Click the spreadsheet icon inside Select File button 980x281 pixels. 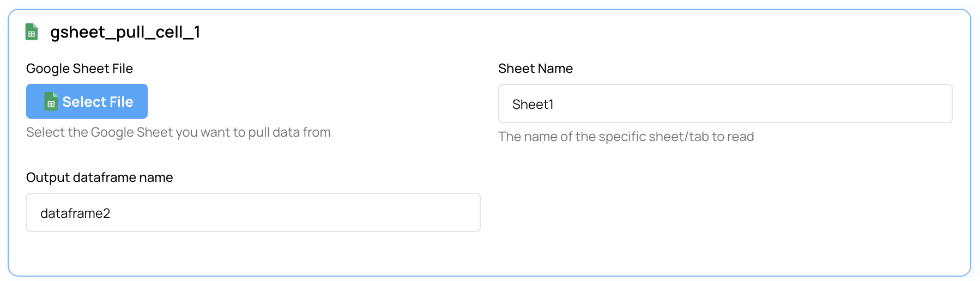tap(51, 101)
